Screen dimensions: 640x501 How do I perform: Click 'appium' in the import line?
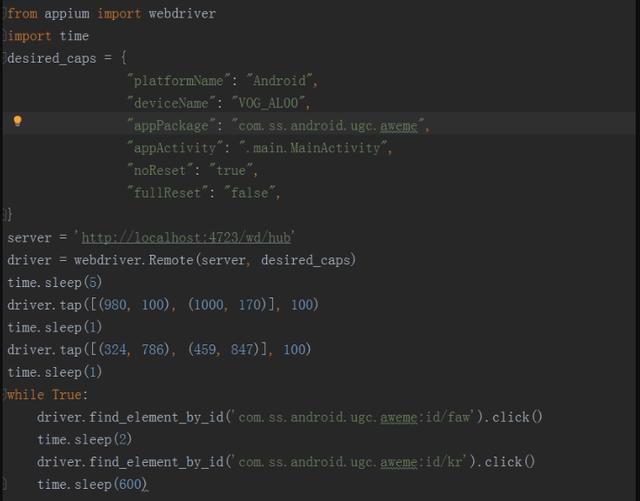pos(67,13)
